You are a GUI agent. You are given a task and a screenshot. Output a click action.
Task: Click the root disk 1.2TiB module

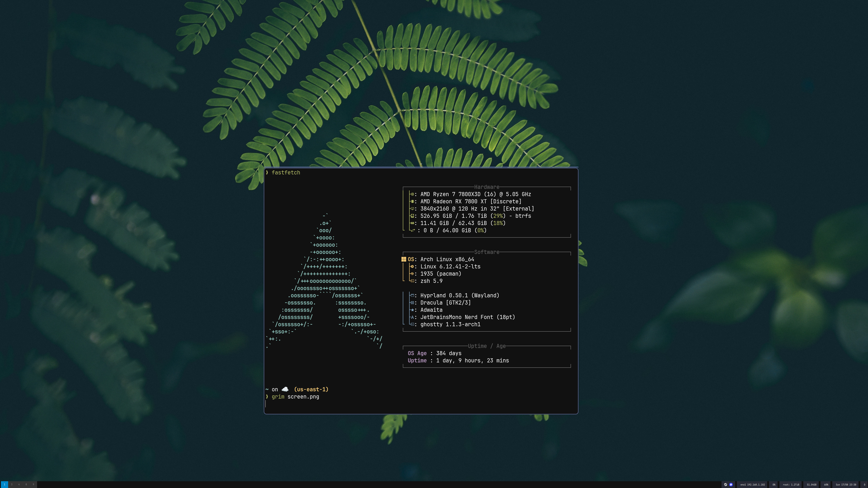pos(791,485)
